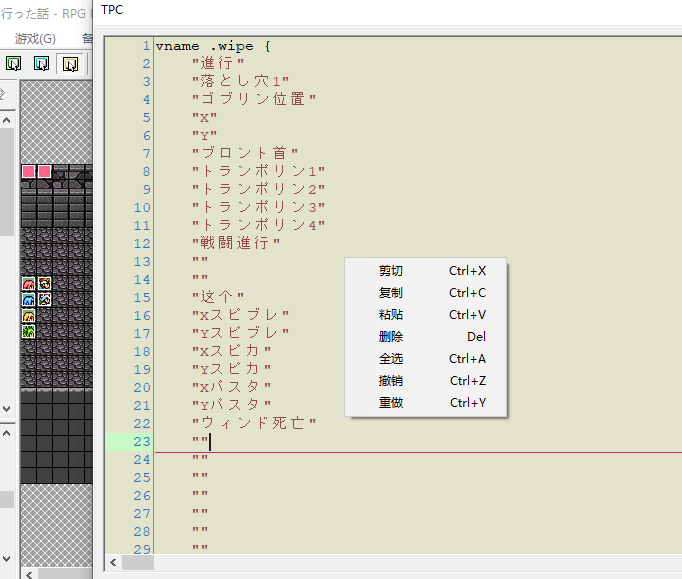This screenshot has height=579, width=682.
Task: Choose 重做 (Redo) from context menu
Action: [x=426, y=403]
